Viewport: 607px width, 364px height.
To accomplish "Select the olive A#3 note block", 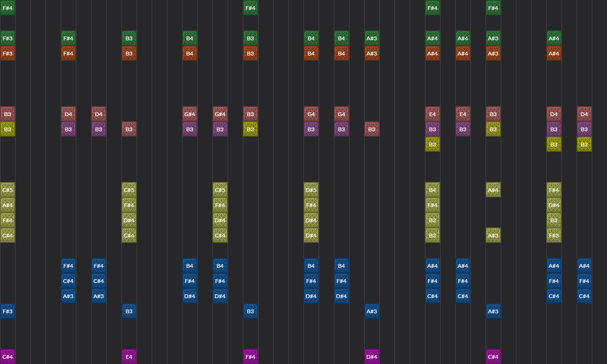I will (493, 235).
